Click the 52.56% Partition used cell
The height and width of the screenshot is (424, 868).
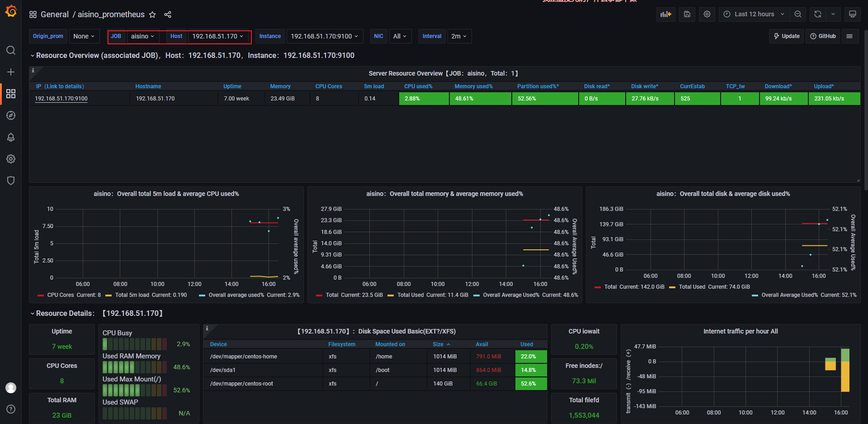pos(545,99)
